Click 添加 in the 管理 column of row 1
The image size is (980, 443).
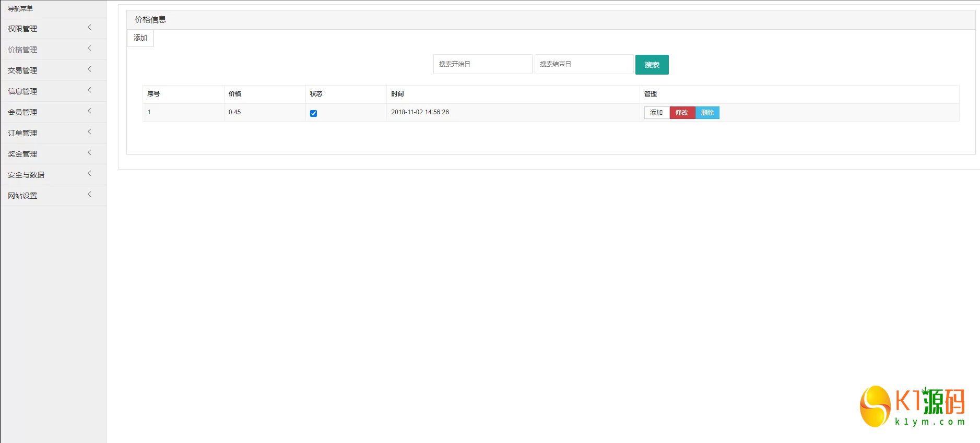tap(657, 113)
